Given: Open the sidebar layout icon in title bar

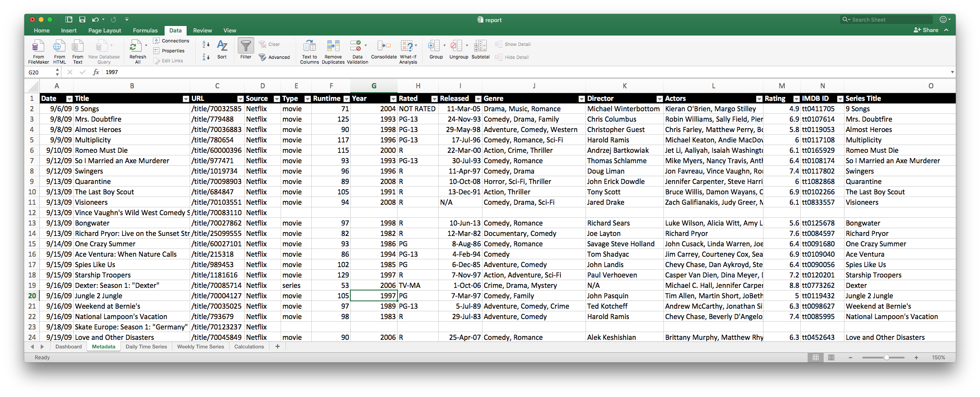Looking at the screenshot, I should [x=69, y=19].
